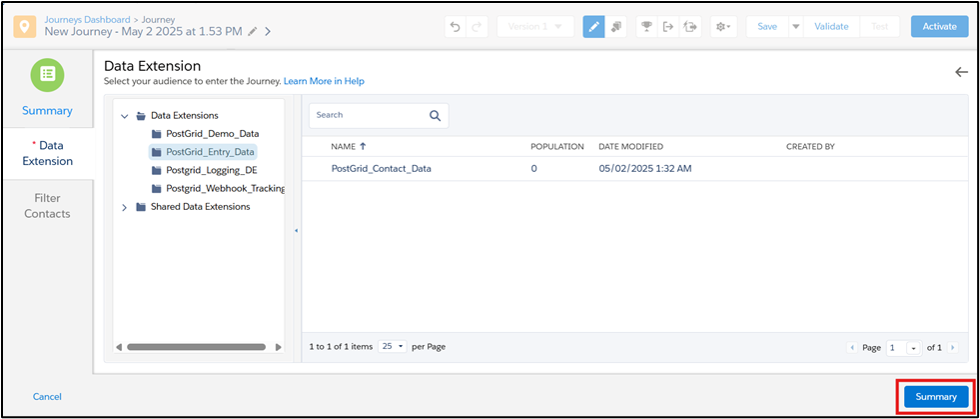Screen dimensions: 980x419
Task: Click the POPULATION column header
Action: point(556,146)
